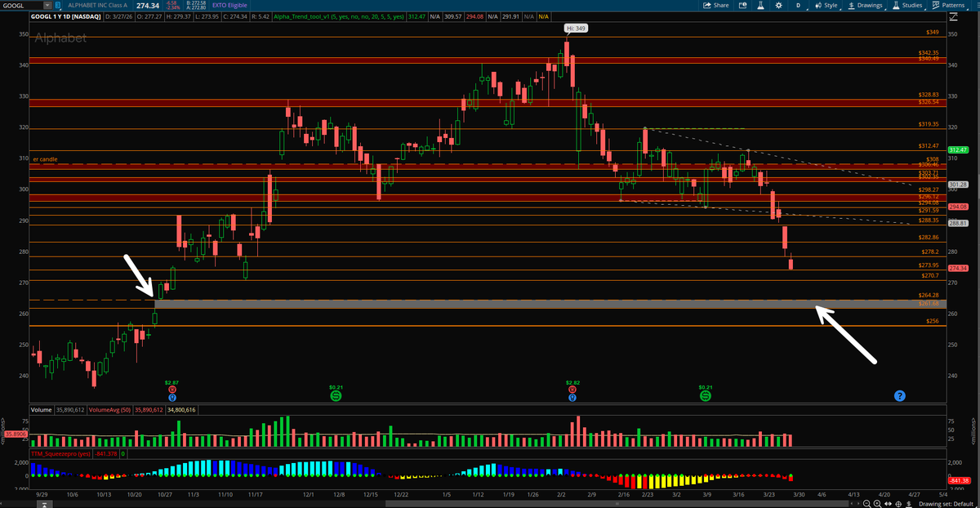
Task: Click the EXTO Eligible label
Action: point(230,6)
